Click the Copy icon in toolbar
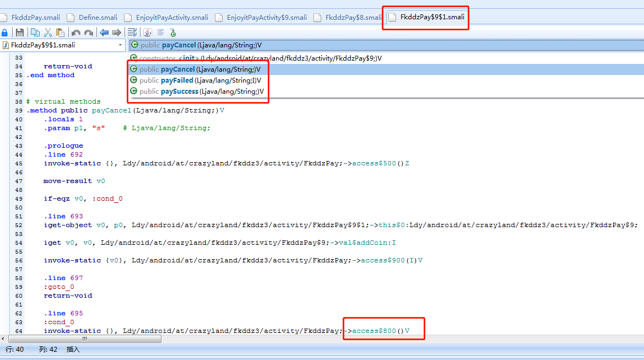644x360 pixels. (35, 33)
